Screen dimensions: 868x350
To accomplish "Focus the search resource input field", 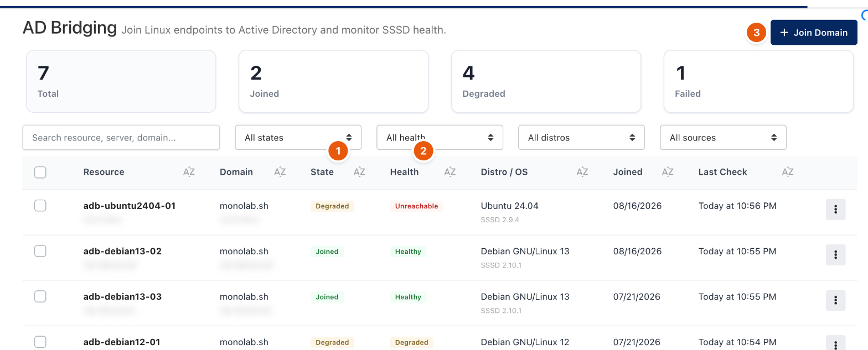I will pyautogui.click(x=121, y=138).
